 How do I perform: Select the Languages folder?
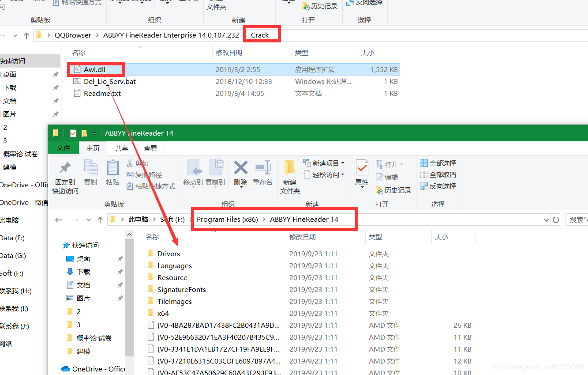click(x=175, y=265)
